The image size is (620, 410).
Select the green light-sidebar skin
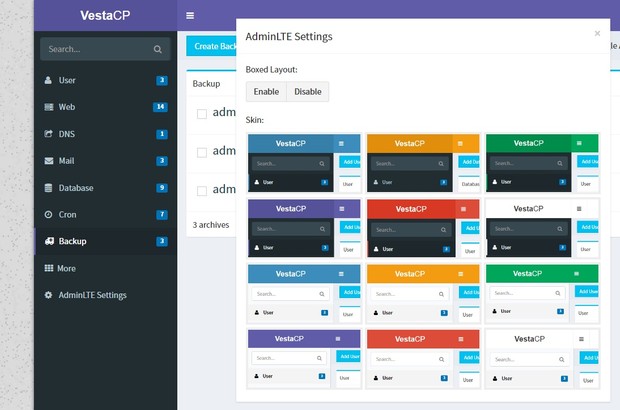(x=542, y=293)
